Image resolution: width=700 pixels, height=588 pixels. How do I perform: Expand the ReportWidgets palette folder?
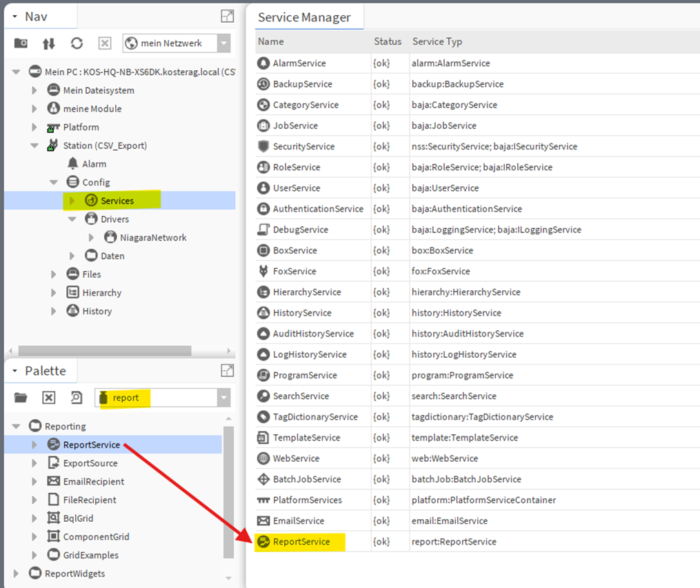coord(16,574)
